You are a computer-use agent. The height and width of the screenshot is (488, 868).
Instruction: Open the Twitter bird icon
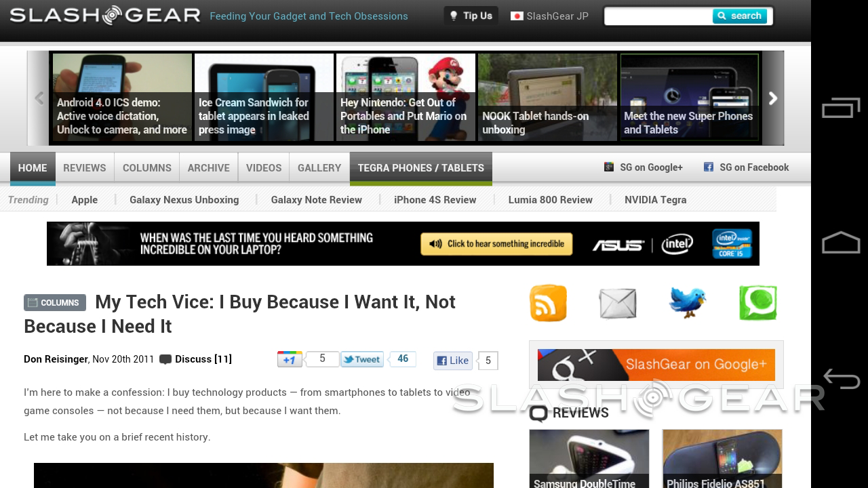click(x=688, y=302)
